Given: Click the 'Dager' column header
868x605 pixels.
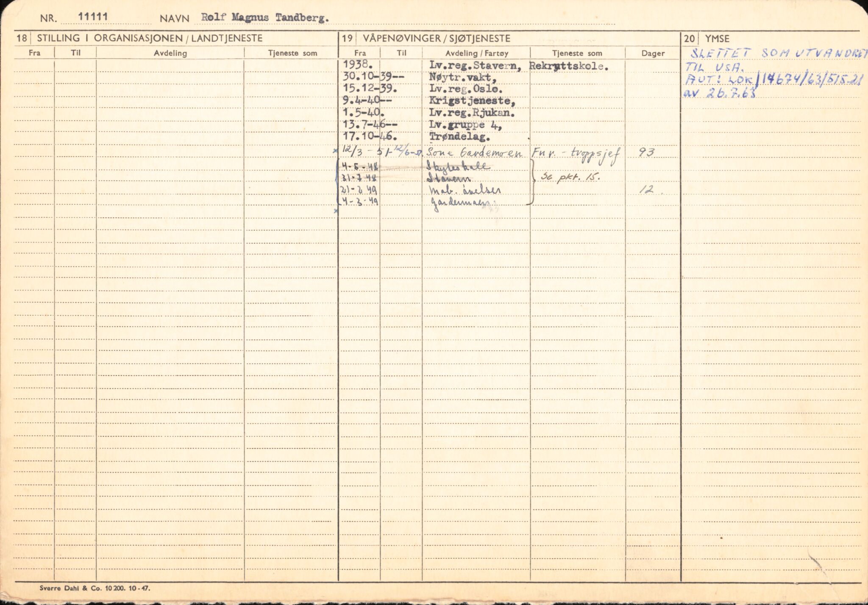Looking at the screenshot, I should click(653, 53).
